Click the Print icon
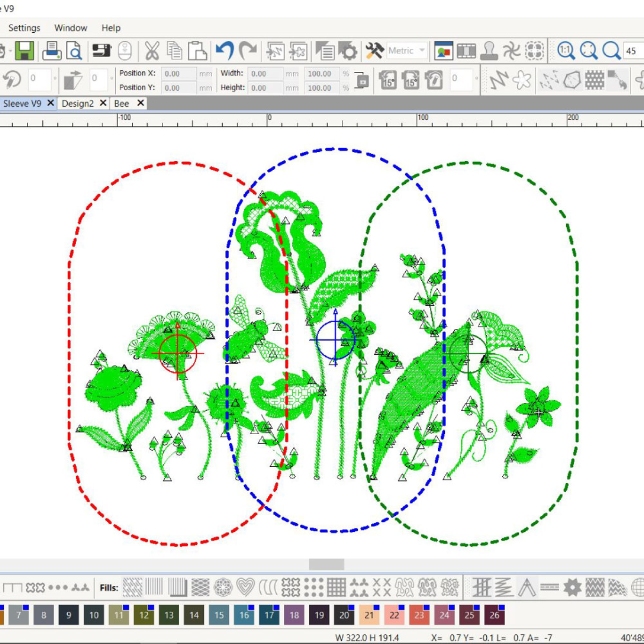 click(x=52, y=51)
